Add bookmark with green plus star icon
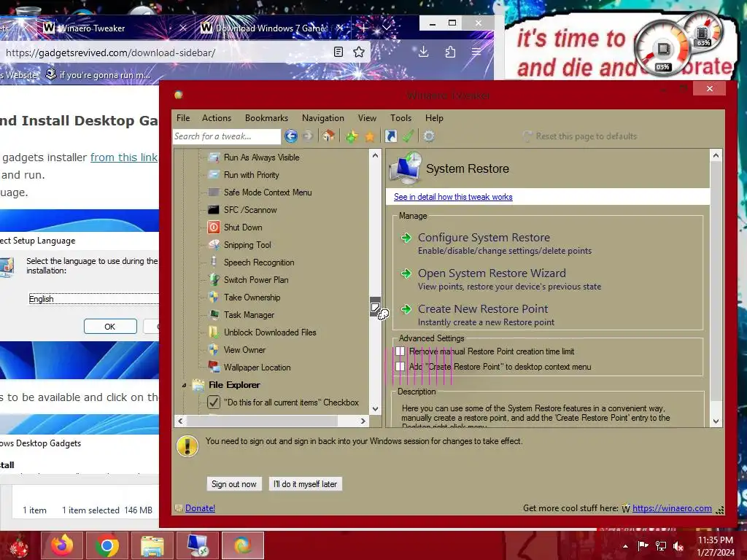 point(352,136)
